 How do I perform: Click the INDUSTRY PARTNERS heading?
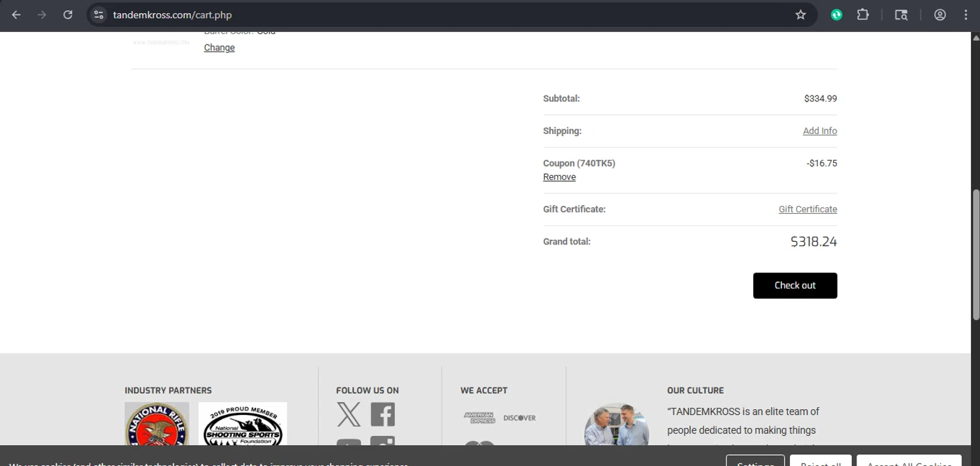[168, 390]
